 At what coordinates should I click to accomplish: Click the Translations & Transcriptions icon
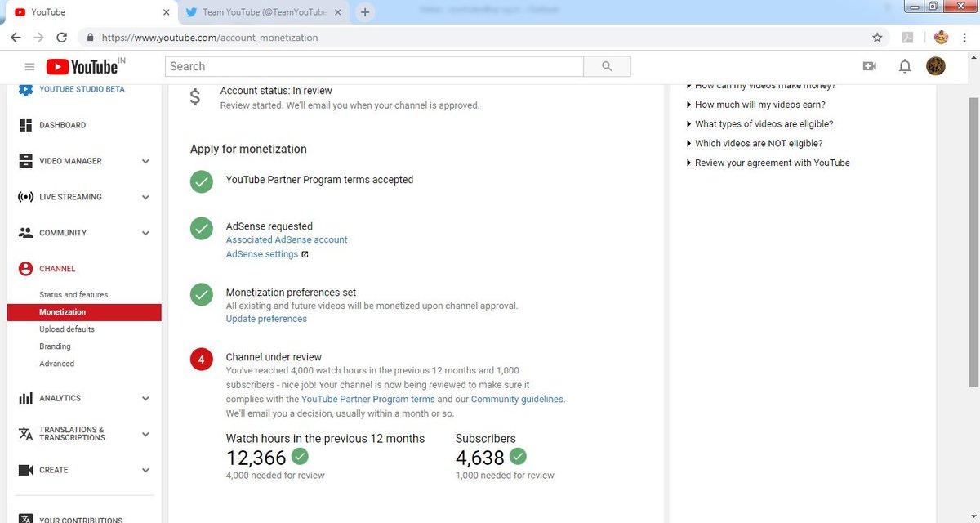(x=25, y=434)
